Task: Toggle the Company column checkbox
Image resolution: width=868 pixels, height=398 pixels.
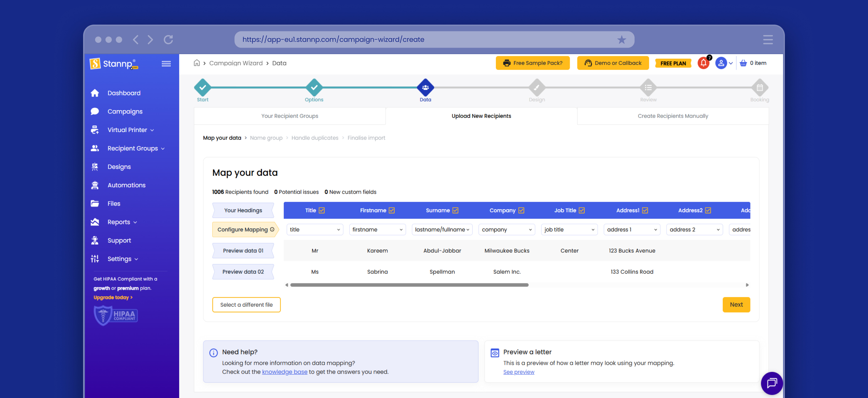Action: (x=521, y=210)
